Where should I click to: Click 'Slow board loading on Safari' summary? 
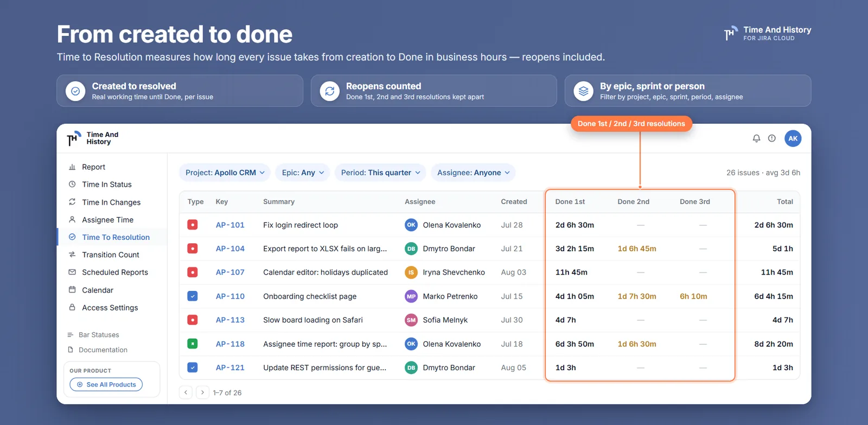[x=313, y=320]
